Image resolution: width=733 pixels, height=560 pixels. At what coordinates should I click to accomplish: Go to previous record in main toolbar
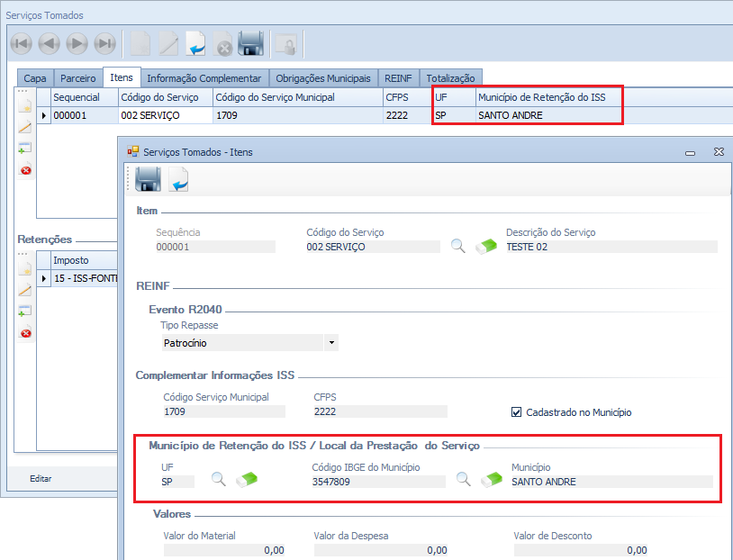pyautogui.click(x=50, y=44)
